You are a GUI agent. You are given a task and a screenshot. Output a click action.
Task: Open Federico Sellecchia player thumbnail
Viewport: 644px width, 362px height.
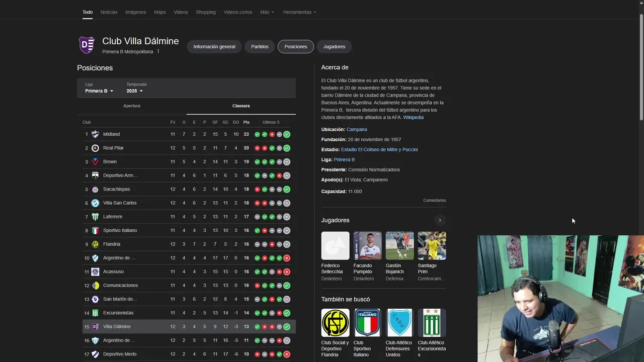point(335,245)
